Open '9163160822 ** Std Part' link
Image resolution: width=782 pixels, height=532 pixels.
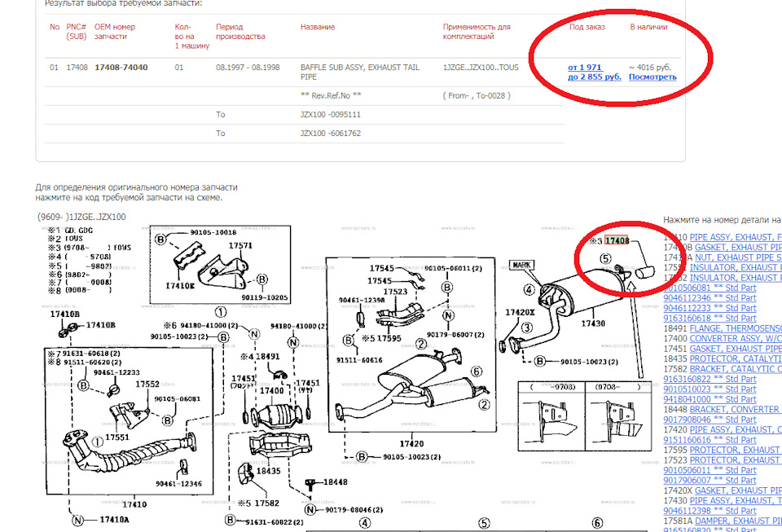tap(710, 379)
